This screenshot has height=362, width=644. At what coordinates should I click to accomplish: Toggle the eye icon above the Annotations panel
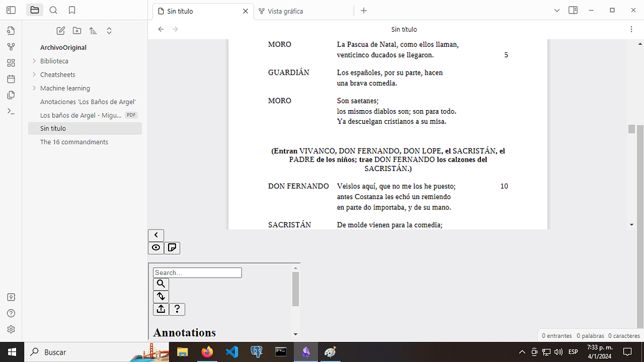155,248
